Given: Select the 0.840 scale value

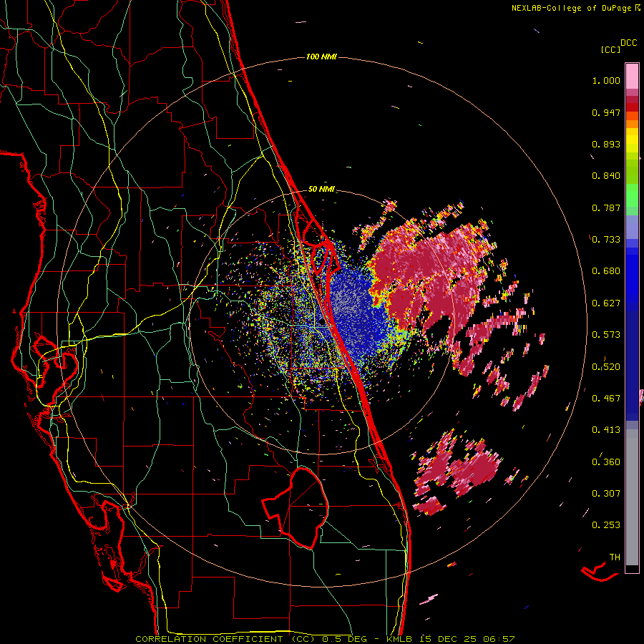Looking at the screenshot, I should [606, 176].
